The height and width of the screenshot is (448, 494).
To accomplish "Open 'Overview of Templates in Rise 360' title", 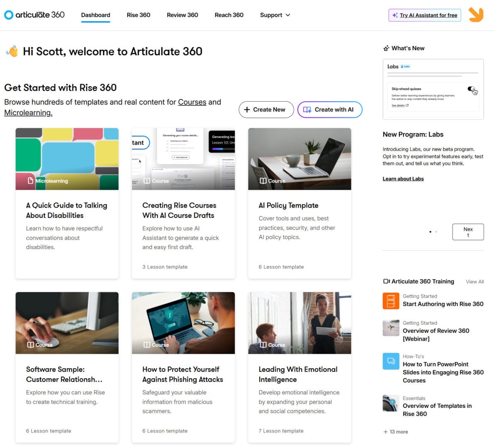I will click(x=437, y=410).
